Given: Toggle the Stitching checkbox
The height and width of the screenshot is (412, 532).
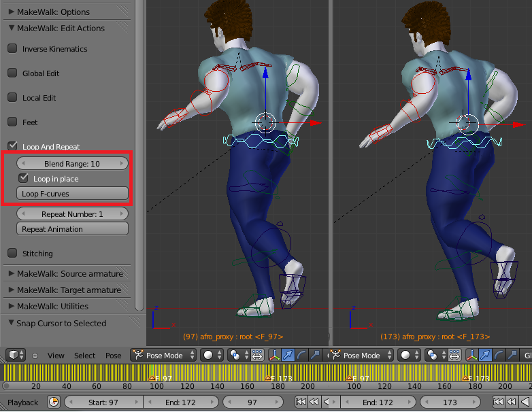Looking at the screenshot, I should pos(12,254).
